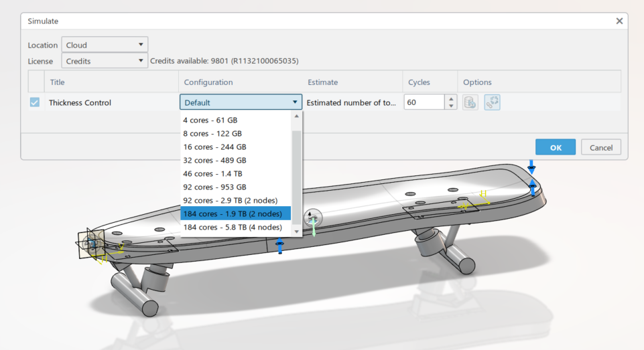Click the Configuration column header
The image size is (644, 350).
pos(241,82)
